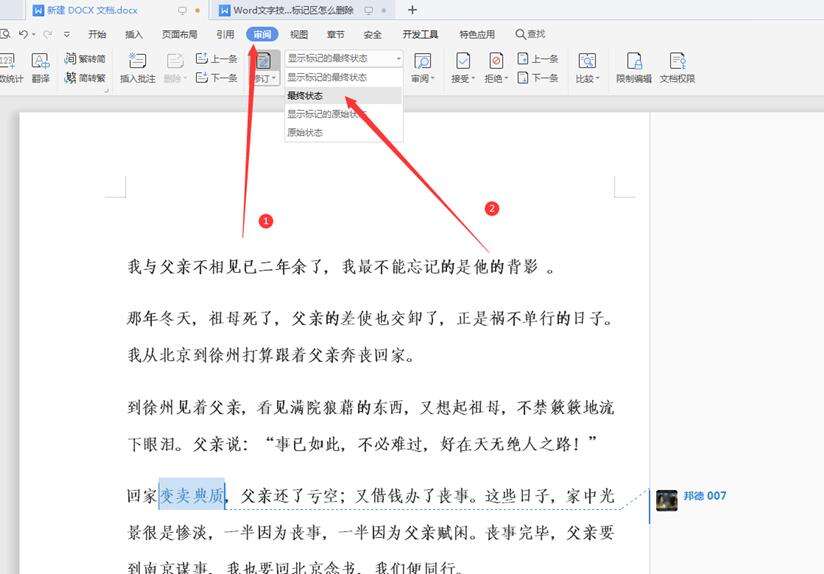Image resolution: width=824 pixels, height=574 pixels.
Task: Go to 下一条 next revision
Action: tap(537, 78)
